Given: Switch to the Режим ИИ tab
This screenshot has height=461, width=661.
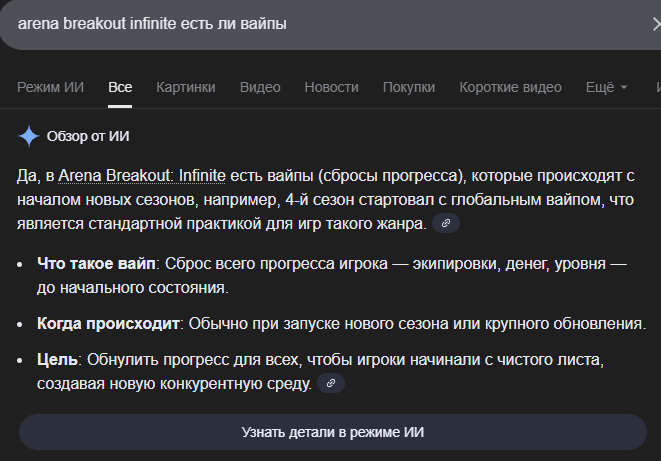Looking at the screenshot, I should [51, 87].
